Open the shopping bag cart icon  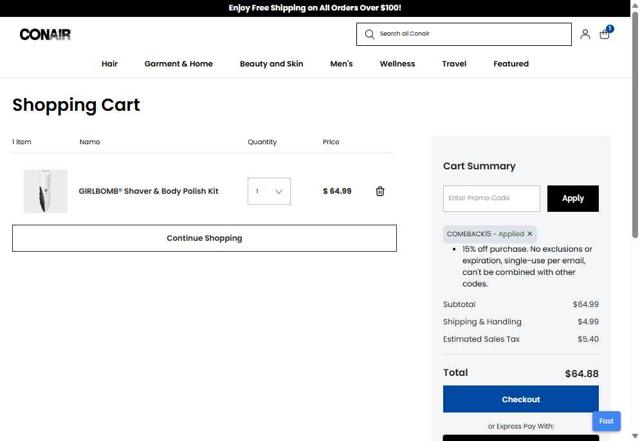(605, 33)
